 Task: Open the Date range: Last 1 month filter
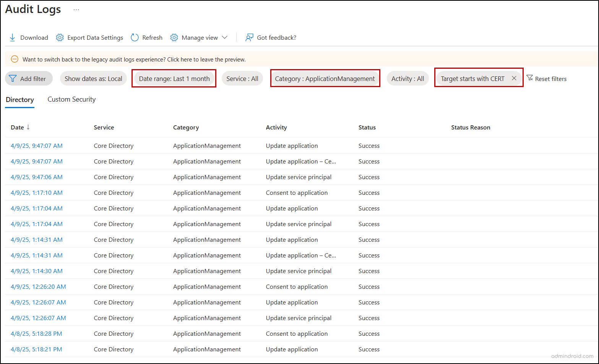pyautogui.click(x=174, y=78)
